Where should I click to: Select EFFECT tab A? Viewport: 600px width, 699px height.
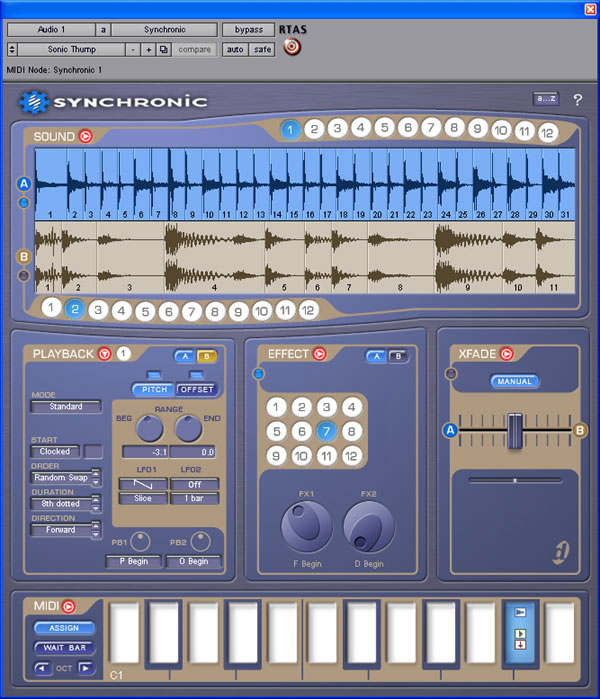tap(377, 356)
